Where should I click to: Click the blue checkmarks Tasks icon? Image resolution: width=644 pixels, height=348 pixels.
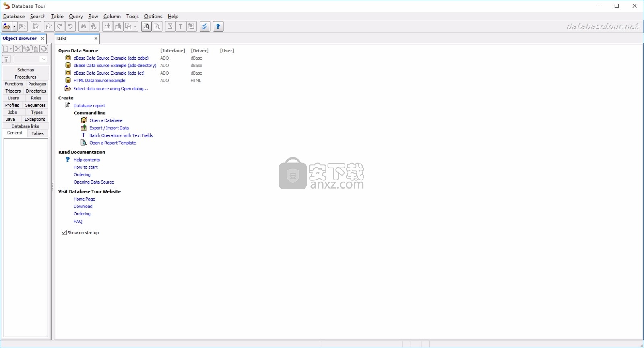pyautogui.click(x=205, y=27)
